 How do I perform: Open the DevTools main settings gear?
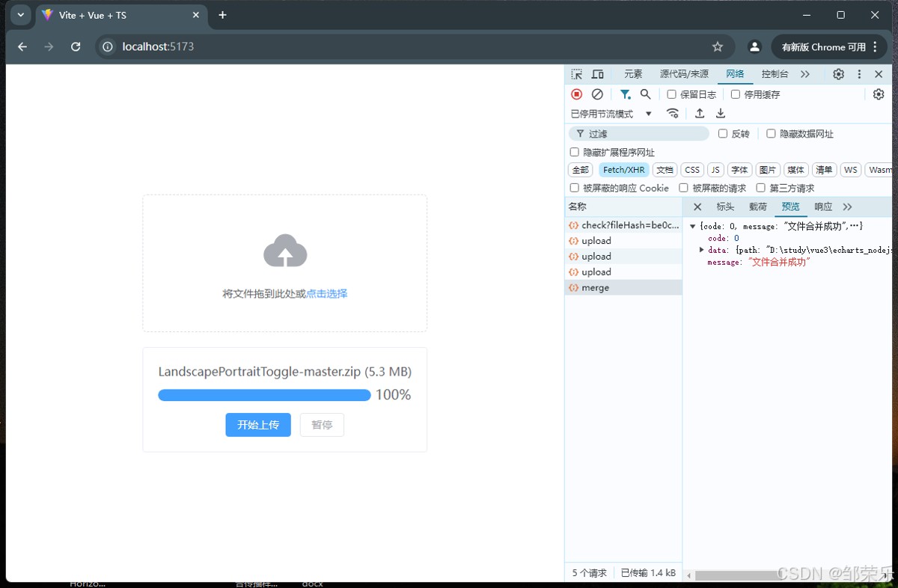coord(838,74)
